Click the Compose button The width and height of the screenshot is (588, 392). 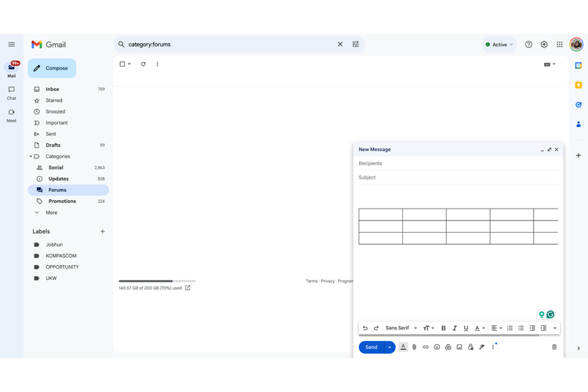pyautogui.click(x=52, y=68)
